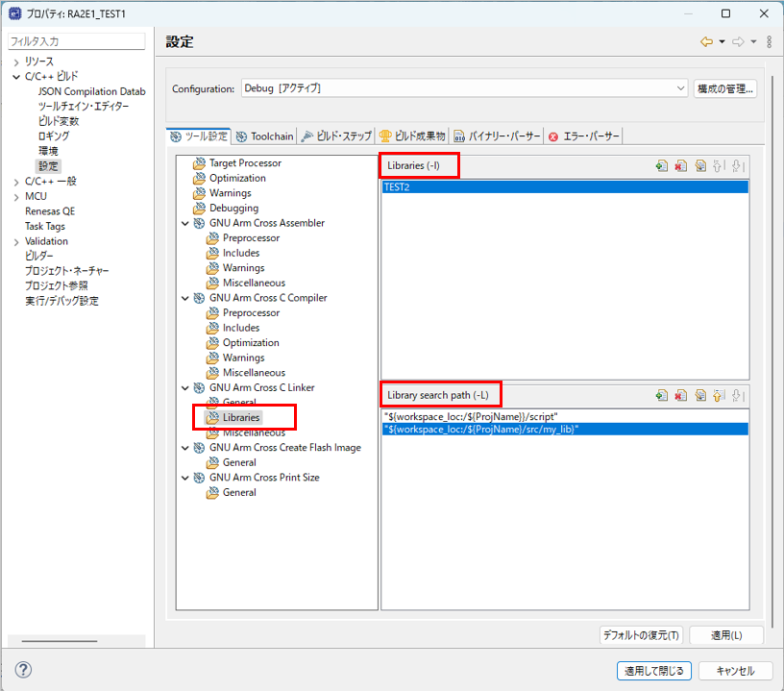The height and width of the screenshot is (691, 784).
Task: Delete the selected Library search path entry
Action: point(681,395)
